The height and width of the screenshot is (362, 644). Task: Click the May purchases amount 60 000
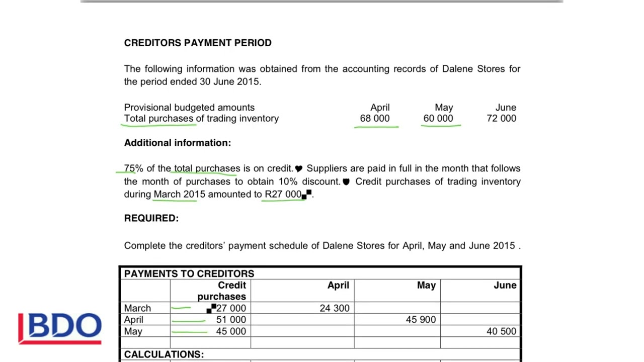(x=438, y=118)
